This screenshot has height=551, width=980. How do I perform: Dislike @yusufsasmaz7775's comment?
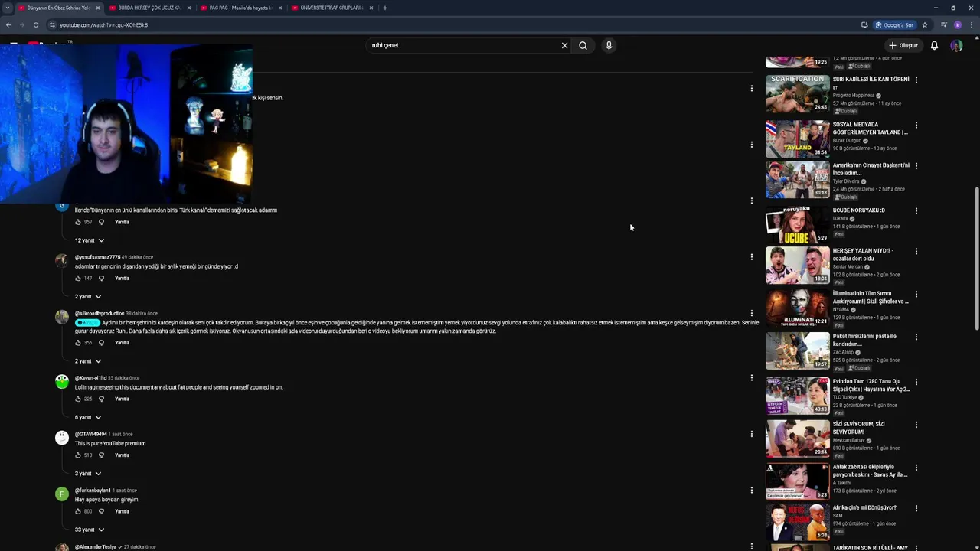(101, 278)
